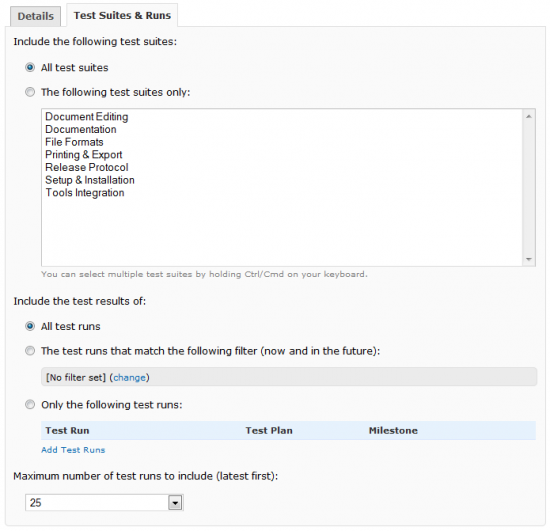Viewport: 550px width, 531px height.
Task: Choose test runs matching filter option
Action: tap(30, 351)
